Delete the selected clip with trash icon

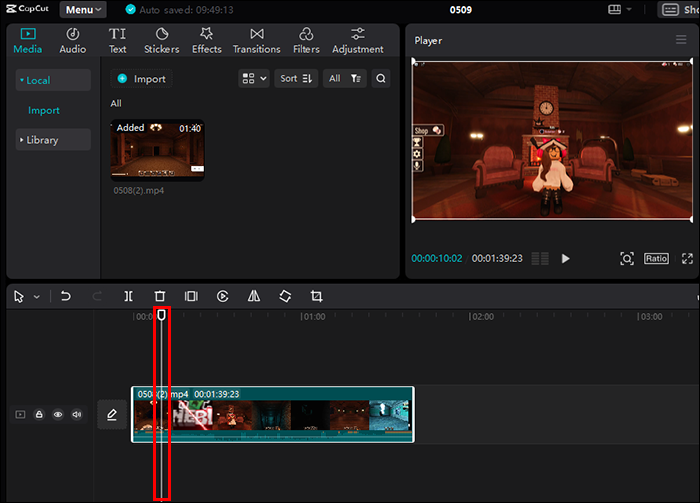coord(159,296)
